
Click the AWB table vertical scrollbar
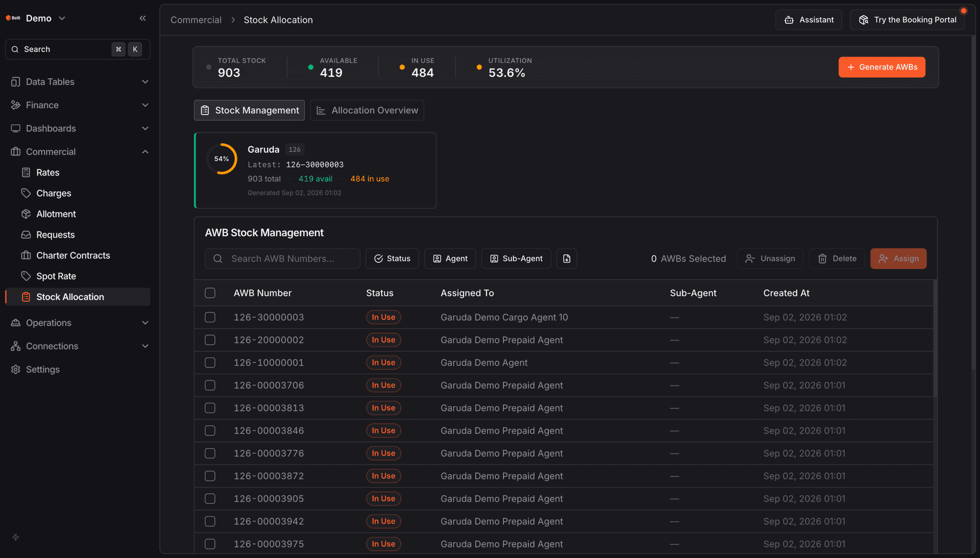click(x=935, y=338)
